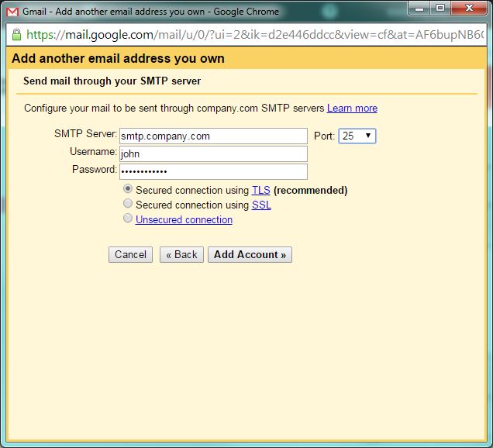Open the Unsecured connection link

click(184, 219)
